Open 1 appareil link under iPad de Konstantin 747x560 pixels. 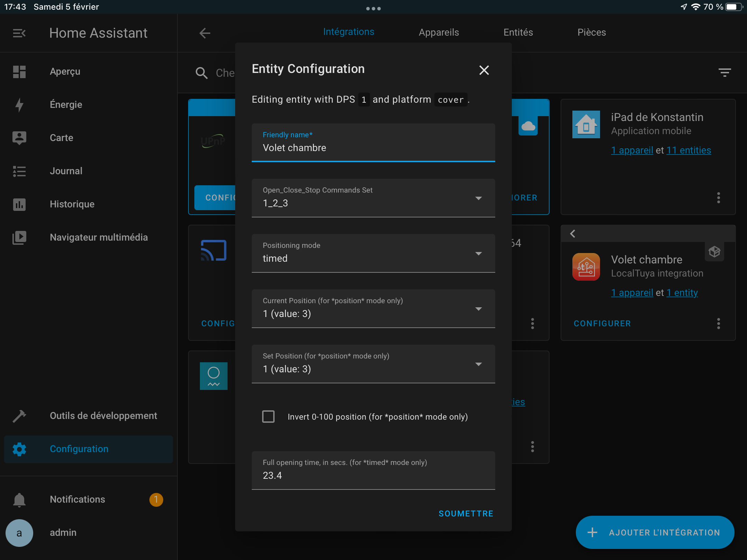632,150
